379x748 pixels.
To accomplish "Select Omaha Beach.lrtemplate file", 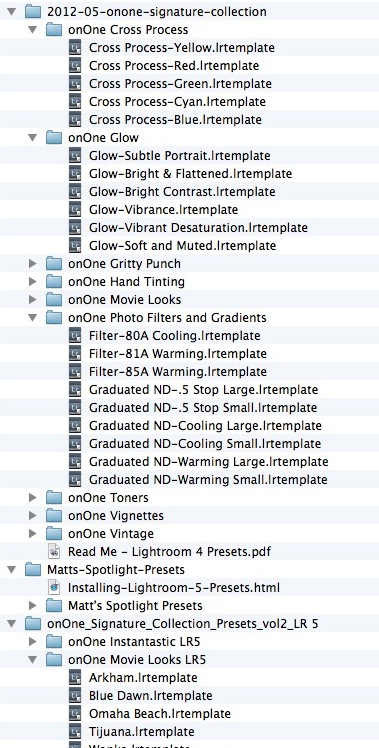I will tap(160, 714).
